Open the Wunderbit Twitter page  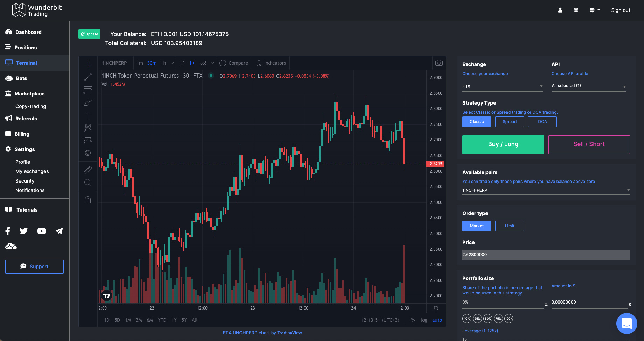24,231
